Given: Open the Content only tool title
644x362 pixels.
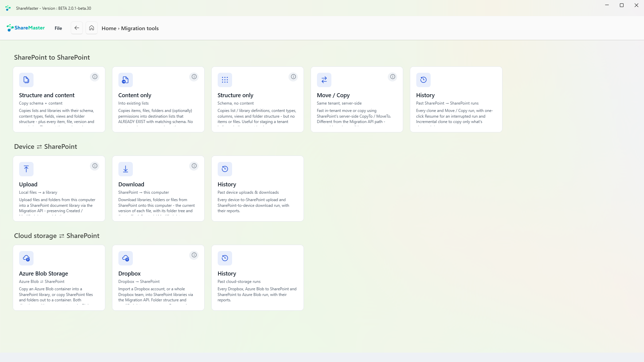Looking at the screenshot, I should (135, 95).
